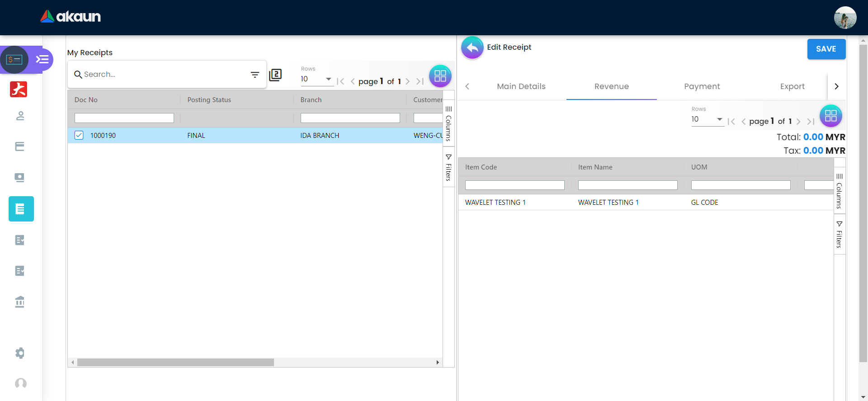Uncheck the checkbox for receipt 1000190

click(x=79, y=135)
